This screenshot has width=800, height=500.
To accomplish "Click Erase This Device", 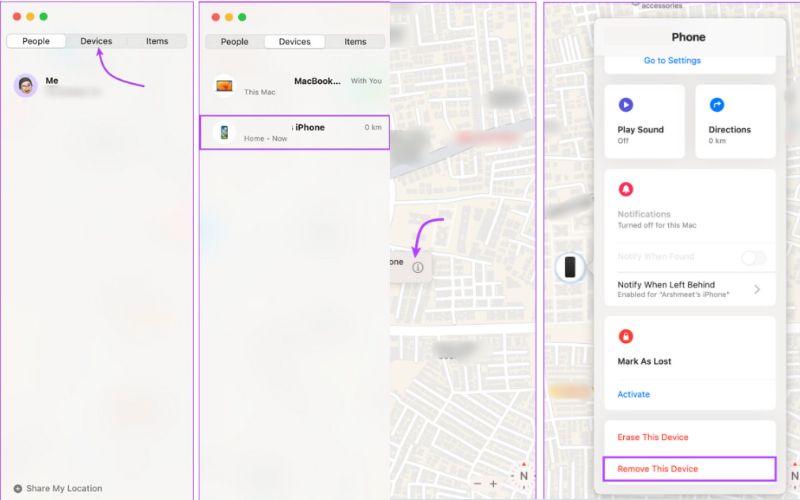I will (x=652, y=437).
